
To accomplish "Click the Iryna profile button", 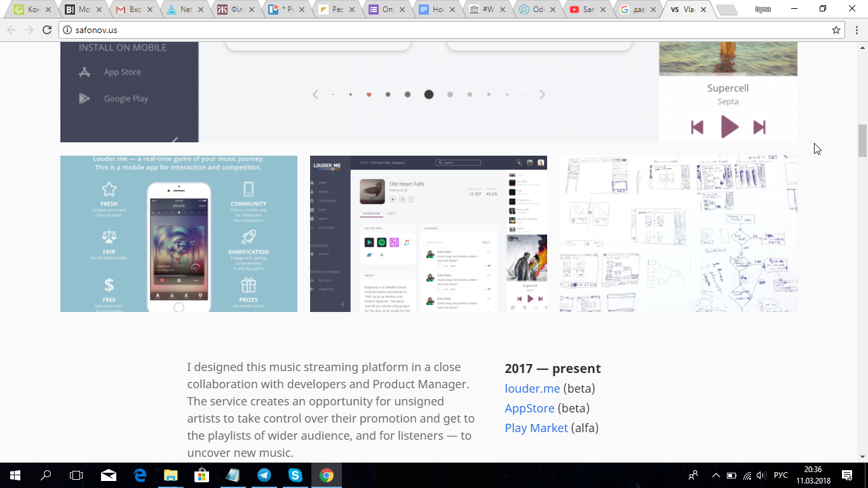I will coord(763,9).
